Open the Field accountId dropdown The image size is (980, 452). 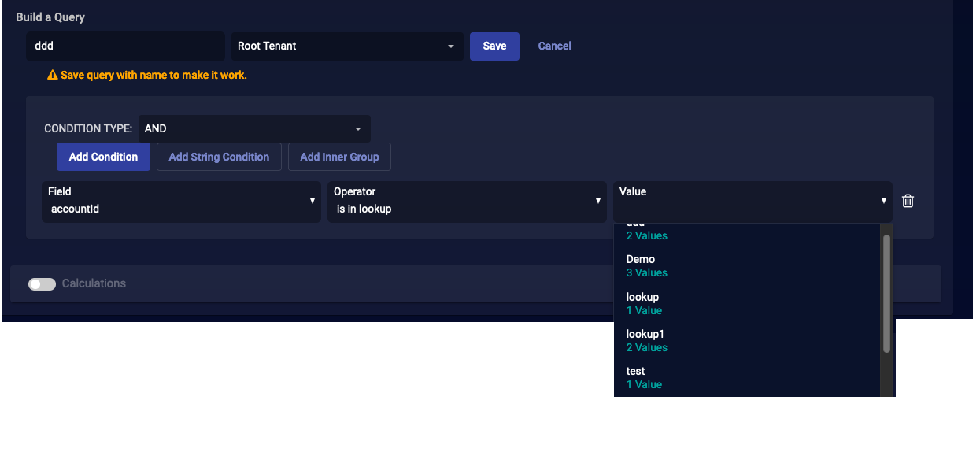tap(181, 201)
